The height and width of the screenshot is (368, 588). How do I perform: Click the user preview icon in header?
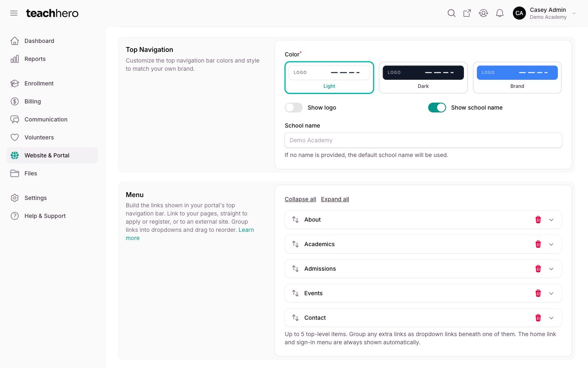click(x=483, y=13)
